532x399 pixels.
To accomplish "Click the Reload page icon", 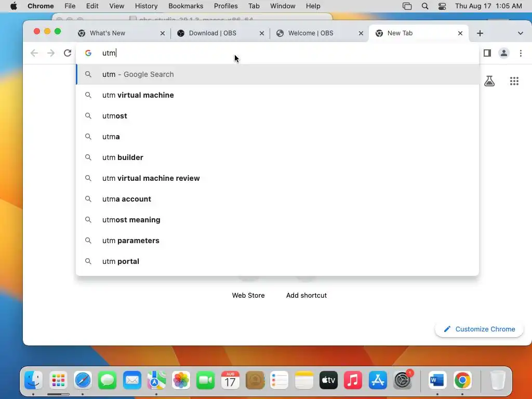I will [68, 53].
